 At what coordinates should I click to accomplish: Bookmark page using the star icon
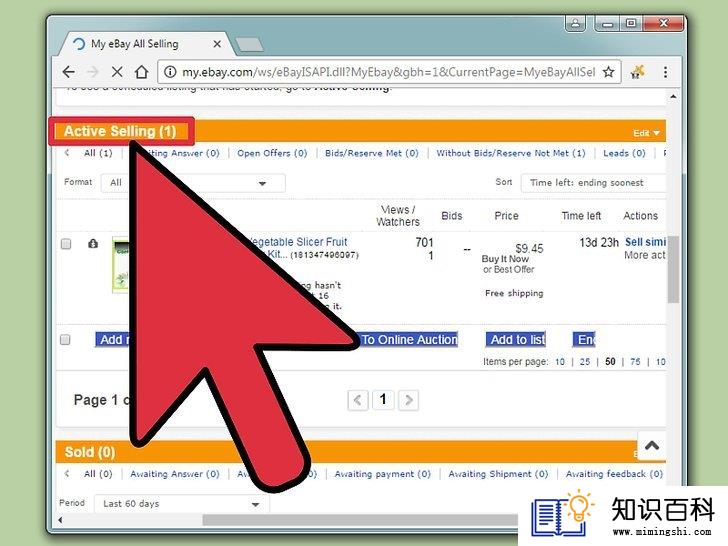(608, 72)
